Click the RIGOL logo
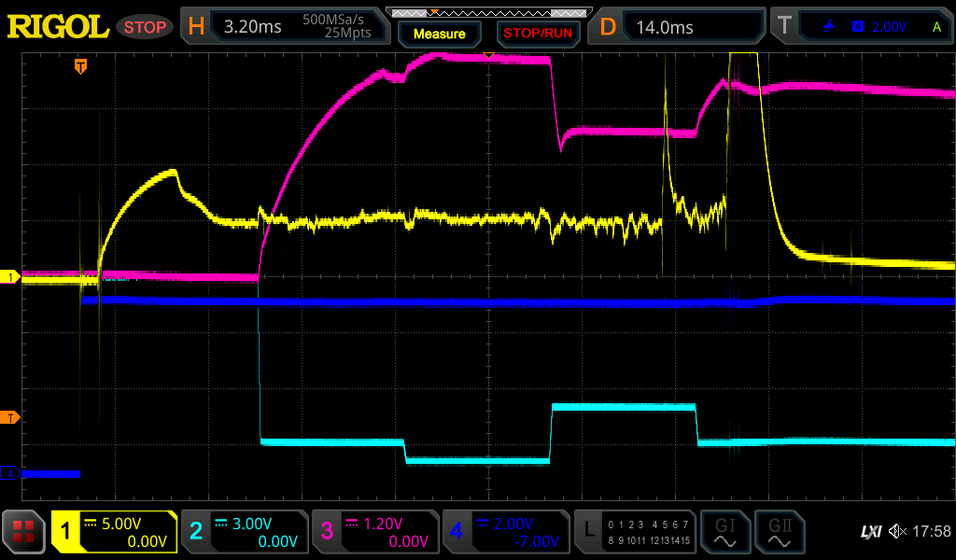This screenshot has width=956, height=560. (x=58, y=26)
